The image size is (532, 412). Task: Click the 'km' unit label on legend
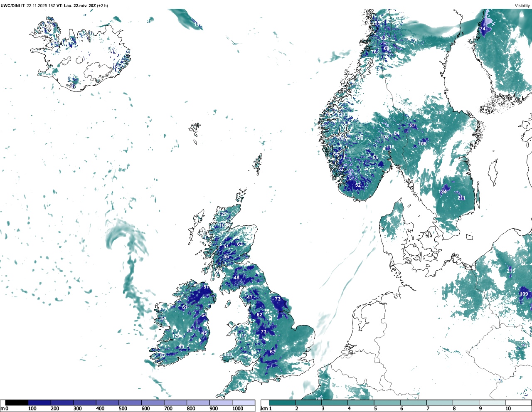(x=264, y=409)
